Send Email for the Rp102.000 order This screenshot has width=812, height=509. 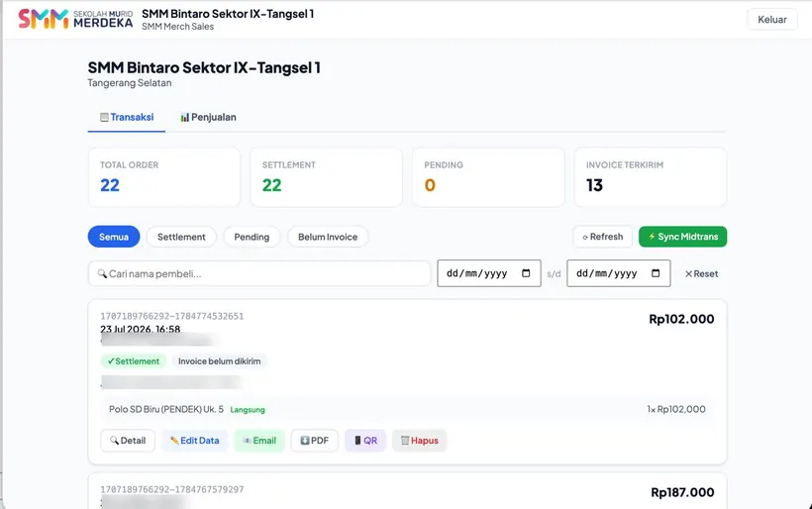pyautogui.click(x=259, y=441)
